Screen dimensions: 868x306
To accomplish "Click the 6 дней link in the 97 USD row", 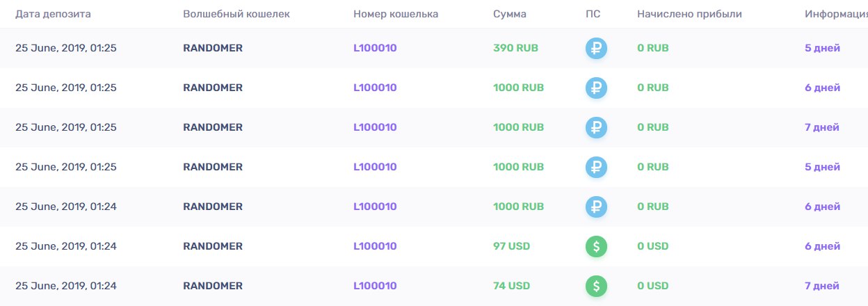I will point(822,246).
